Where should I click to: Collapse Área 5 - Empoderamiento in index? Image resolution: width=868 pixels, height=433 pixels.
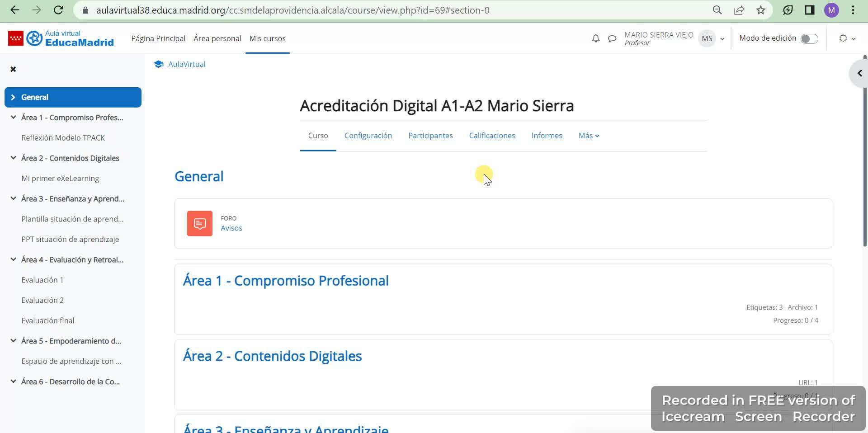tap(13, 341)
